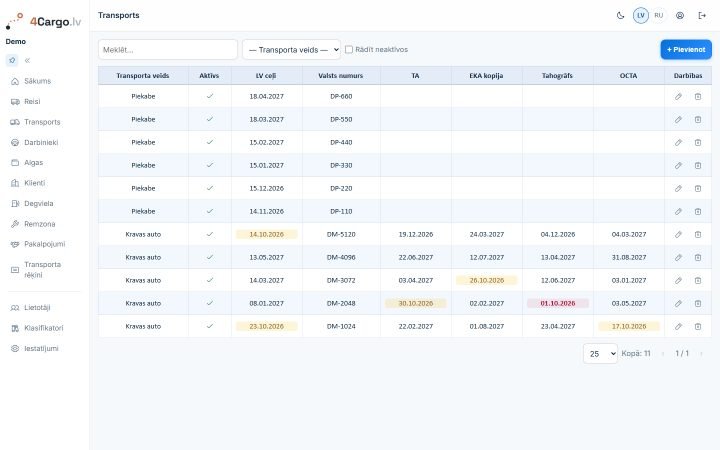Select LV language toggle
The width and height of the screenshot is (720, 450).
pos(641,16)
